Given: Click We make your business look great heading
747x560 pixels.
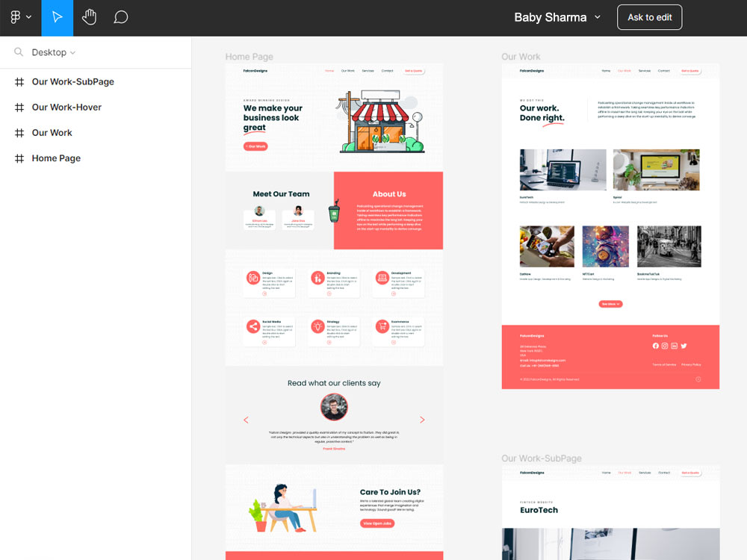Looking at the screenshot, I should (273, 118).
